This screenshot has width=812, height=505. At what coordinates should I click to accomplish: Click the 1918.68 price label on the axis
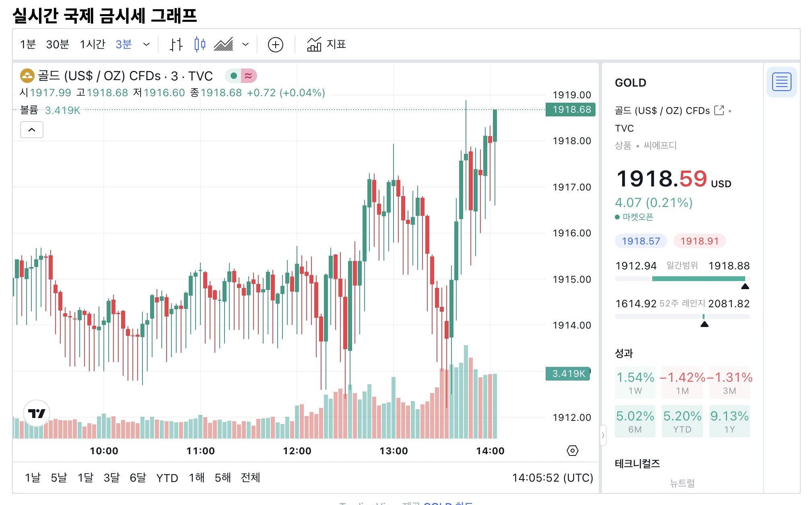[570, 110]
